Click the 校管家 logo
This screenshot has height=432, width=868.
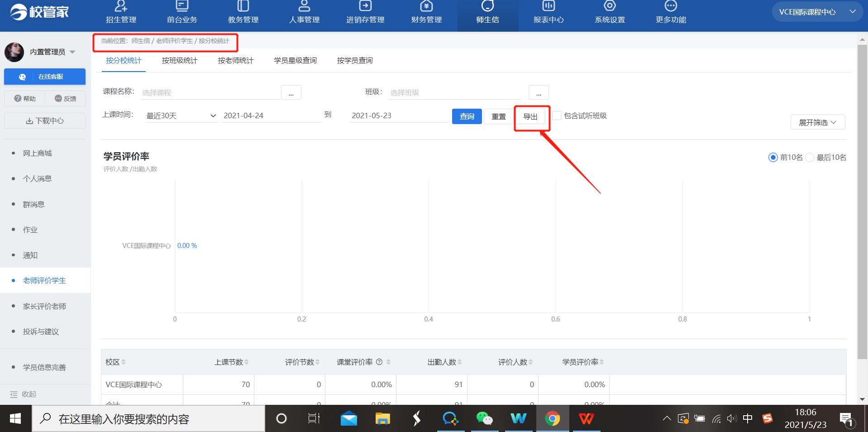[x=40, y=12]
